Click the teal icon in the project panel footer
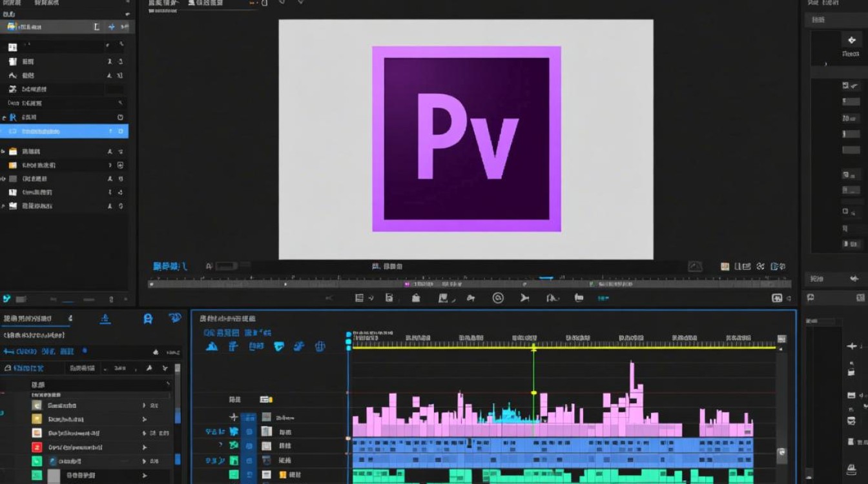868x484 pixels. pyautogui.click(x=6, y=299)
